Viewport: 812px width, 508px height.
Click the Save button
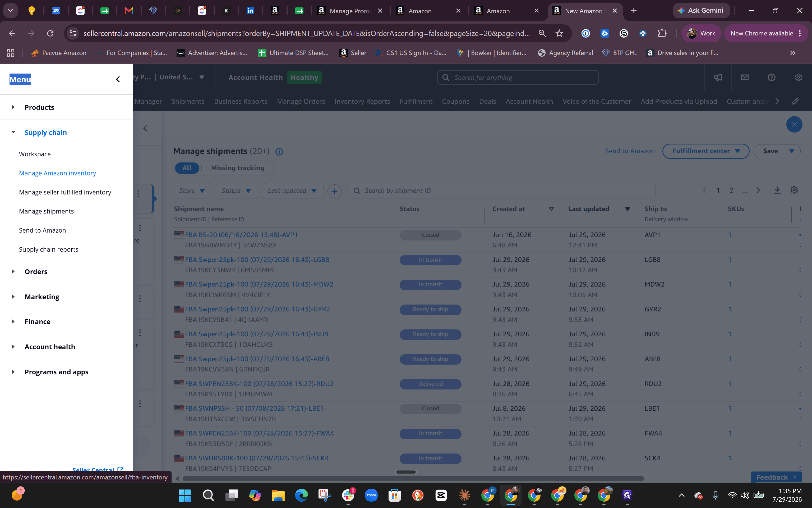point(770,151)
